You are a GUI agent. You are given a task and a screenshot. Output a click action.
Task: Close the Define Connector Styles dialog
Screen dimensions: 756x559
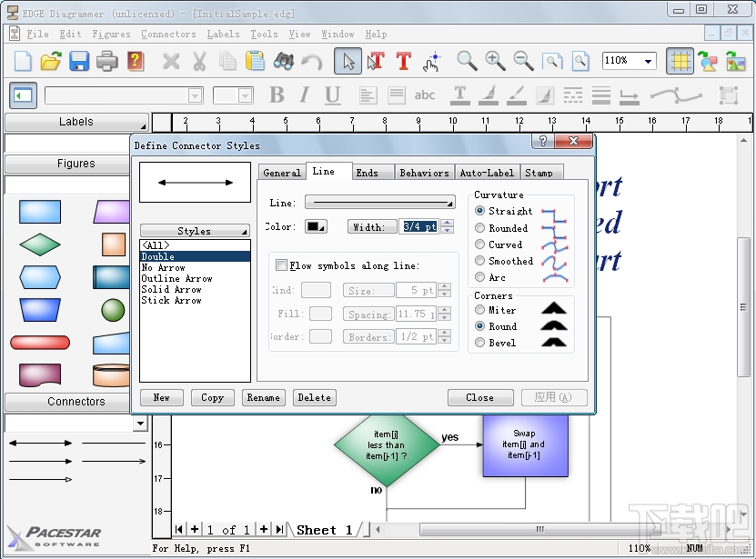[480, 397]
